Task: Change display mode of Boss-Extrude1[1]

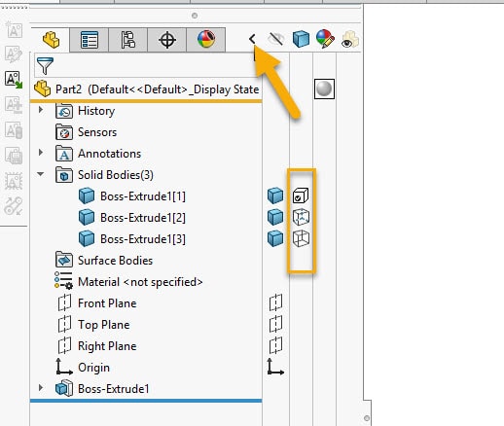Action: coord(301,195)
